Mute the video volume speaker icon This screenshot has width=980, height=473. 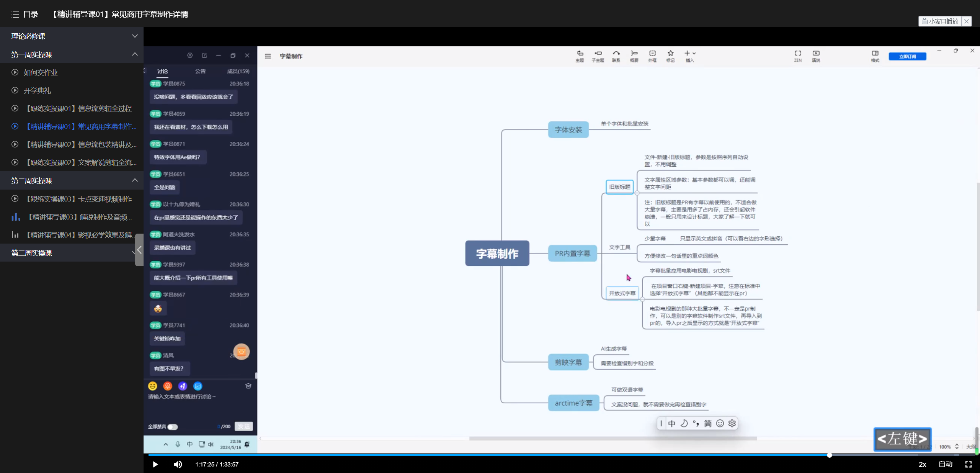tap(178, 464)
